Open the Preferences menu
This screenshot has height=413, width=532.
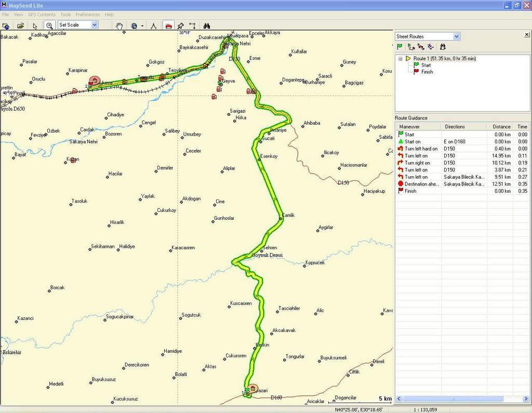tap(87, 15)
